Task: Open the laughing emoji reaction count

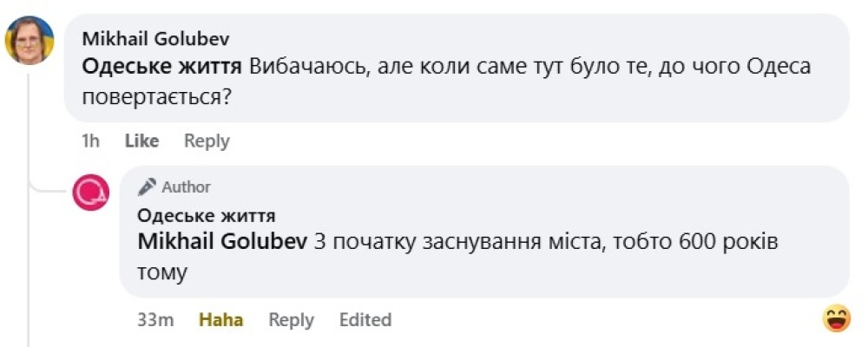Action: [x=836, y=319]
